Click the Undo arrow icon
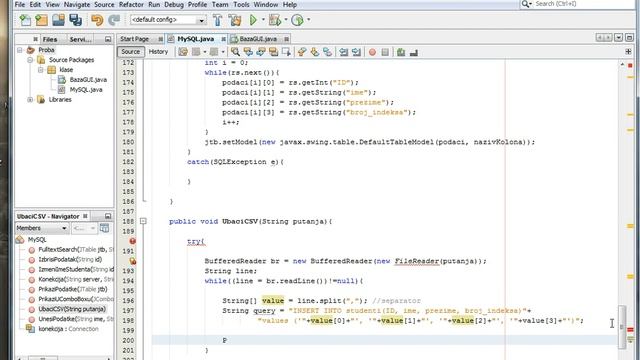This screenshot has width=640, height=360. coord(97,20)
